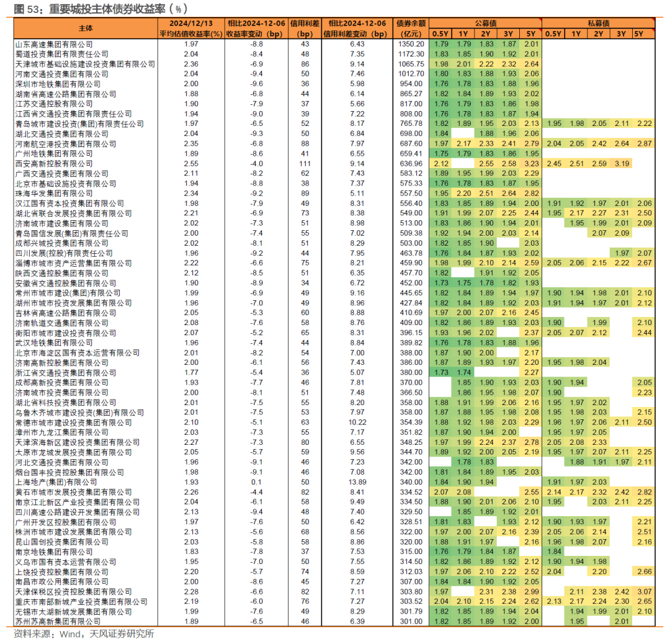Select row 广州地铁集团有限公司
This screenshot has width=670, height=644.
[334, 153]
